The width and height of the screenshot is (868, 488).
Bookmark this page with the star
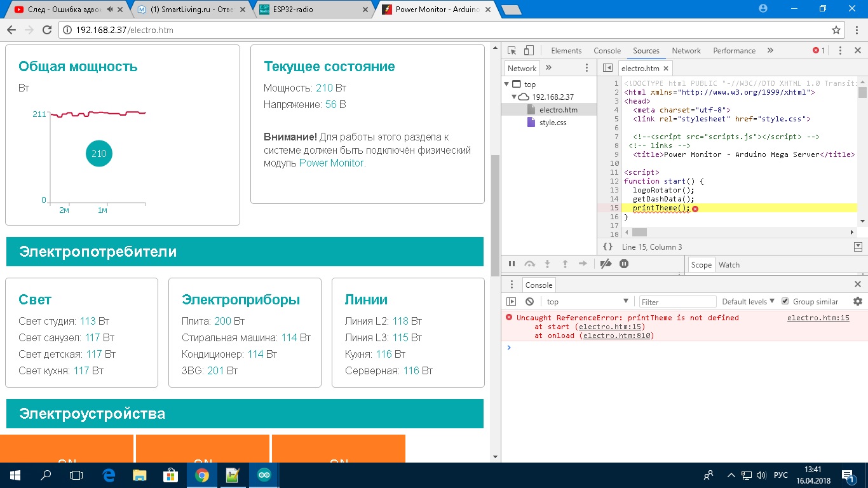(x=836, y=30)
